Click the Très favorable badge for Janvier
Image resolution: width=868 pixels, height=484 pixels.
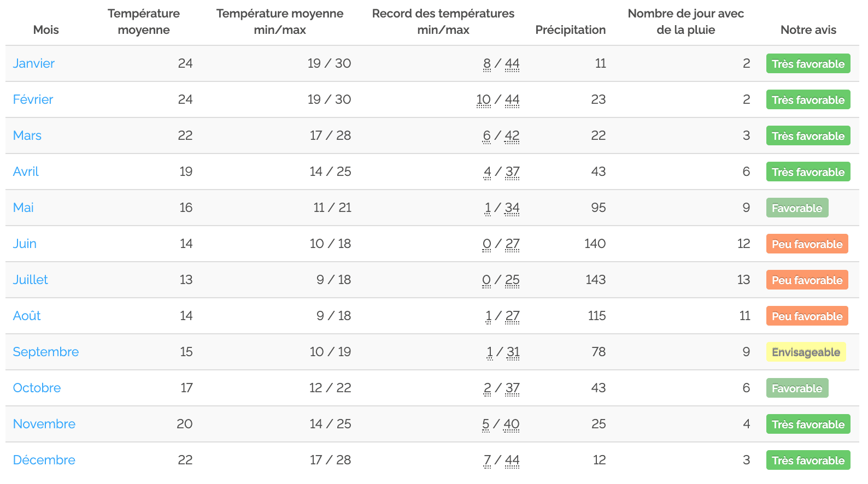808,63
